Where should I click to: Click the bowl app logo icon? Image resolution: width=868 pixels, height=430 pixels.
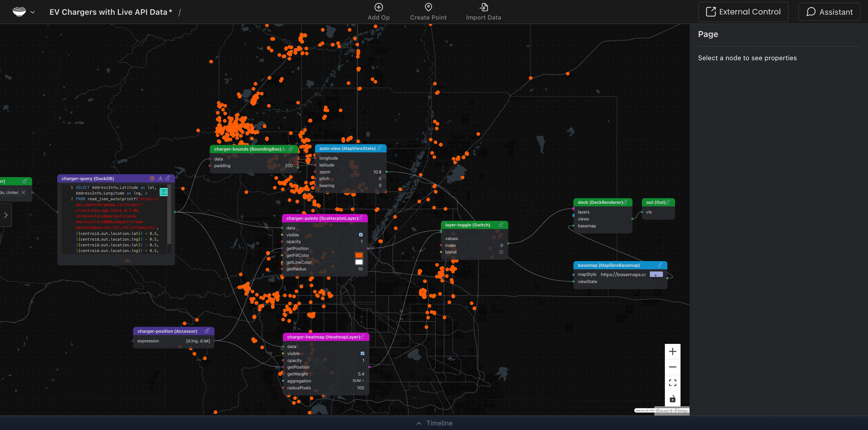[19, 12]
